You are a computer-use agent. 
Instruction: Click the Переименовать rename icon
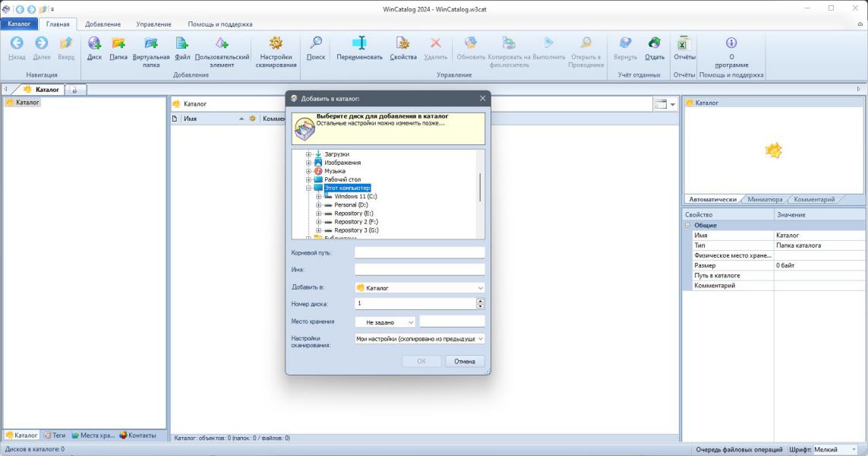pos(359,43)
